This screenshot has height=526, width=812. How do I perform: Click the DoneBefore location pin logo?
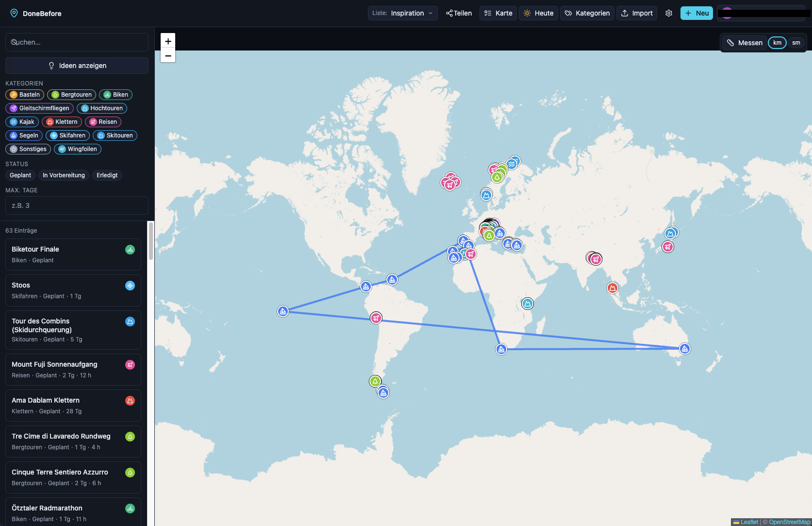tap(14, 13)
